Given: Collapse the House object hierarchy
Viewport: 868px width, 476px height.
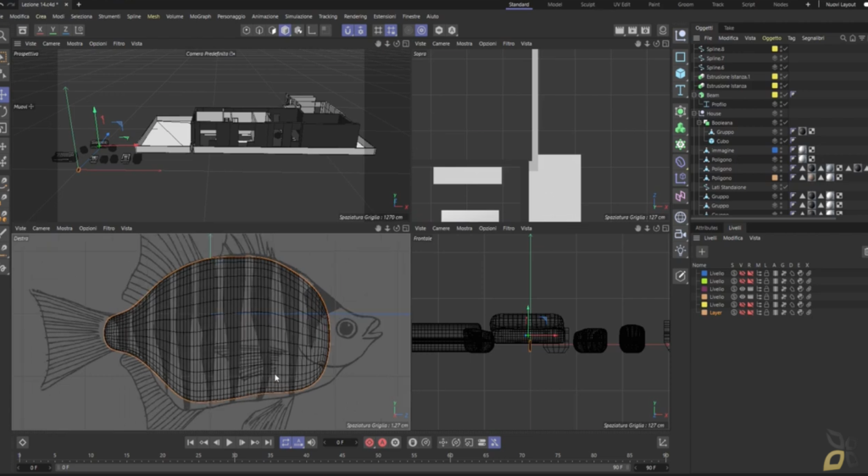Looking at the screenshot, I should click(694, 113).
